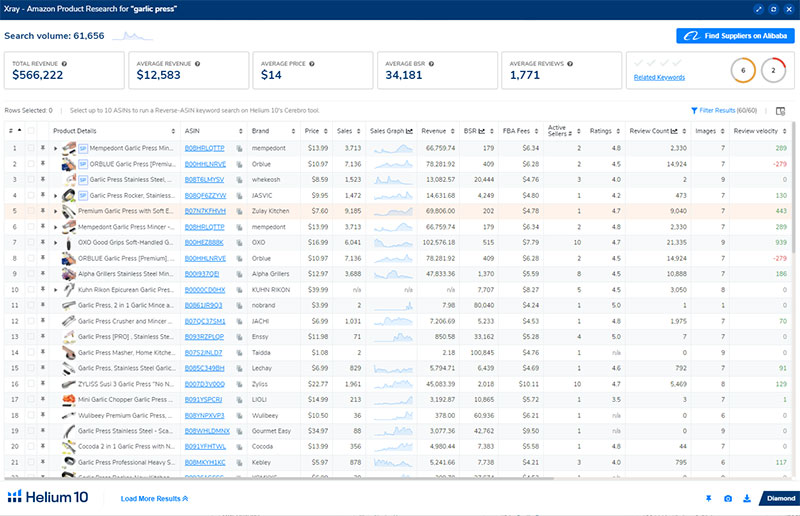Select checkbox for row 12 JACHI
The height and width of the screenshot is (516, 800).
coord(31,321)
